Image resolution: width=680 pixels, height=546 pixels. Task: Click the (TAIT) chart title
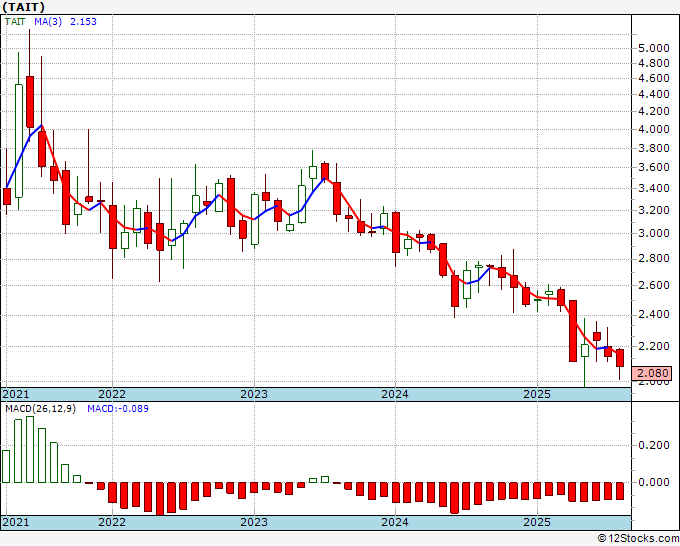coord(24,7)
